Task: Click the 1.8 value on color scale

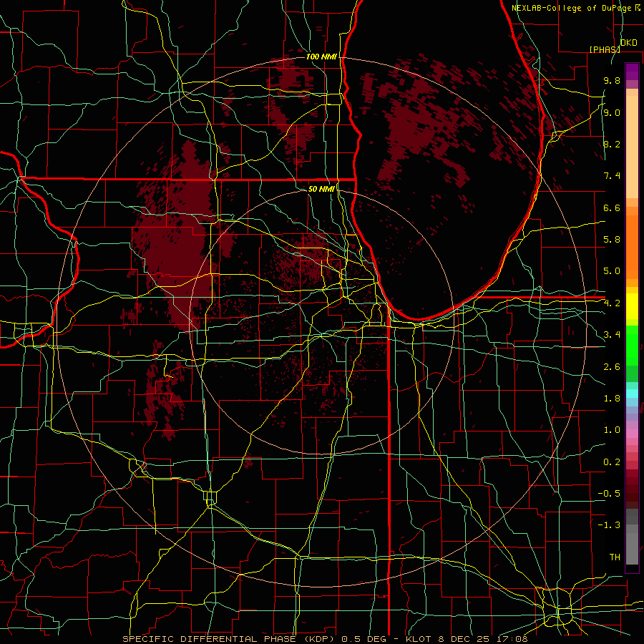Action: coord(612,399)
